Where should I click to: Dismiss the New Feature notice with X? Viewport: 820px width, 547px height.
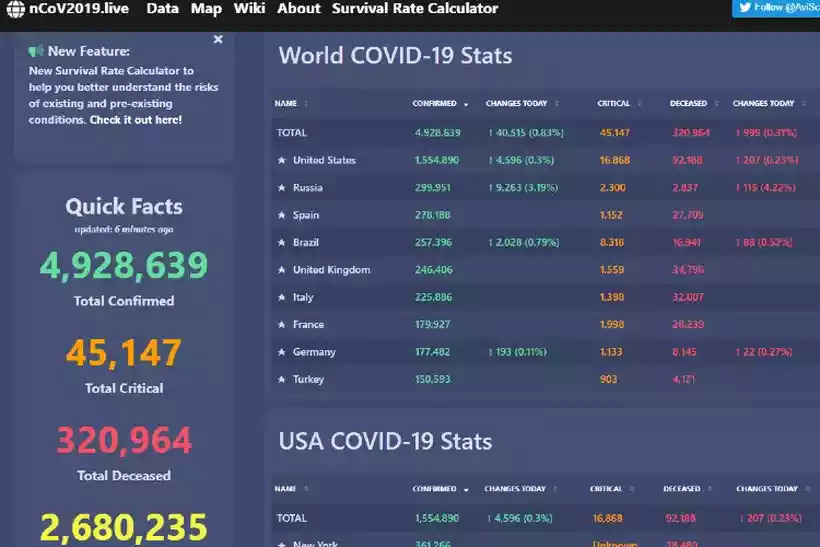[x=218, y=40]
